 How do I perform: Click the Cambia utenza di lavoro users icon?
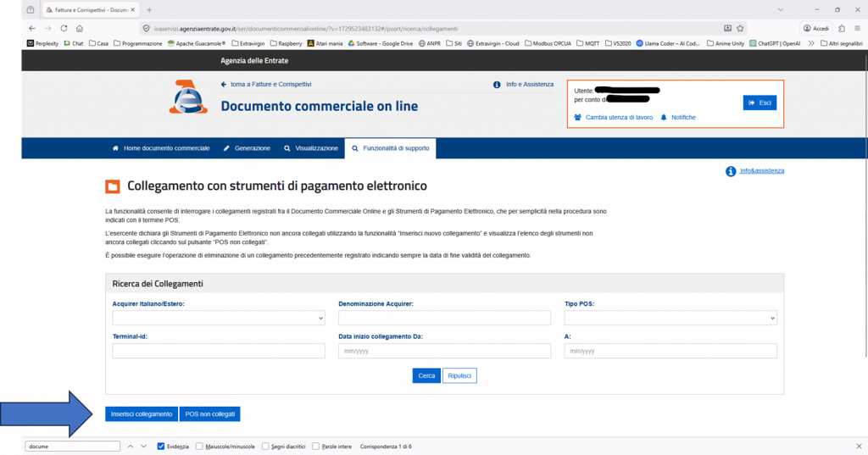click(x=578, y=117)
